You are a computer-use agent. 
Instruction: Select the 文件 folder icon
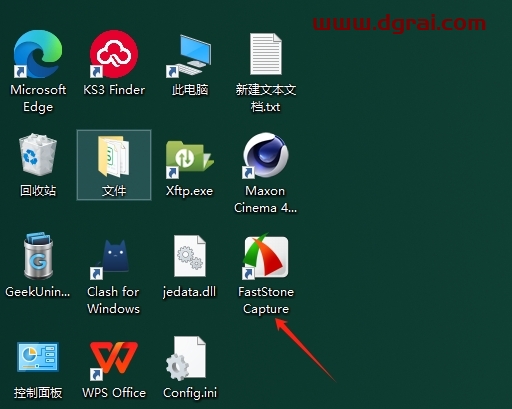pos(114,156)
